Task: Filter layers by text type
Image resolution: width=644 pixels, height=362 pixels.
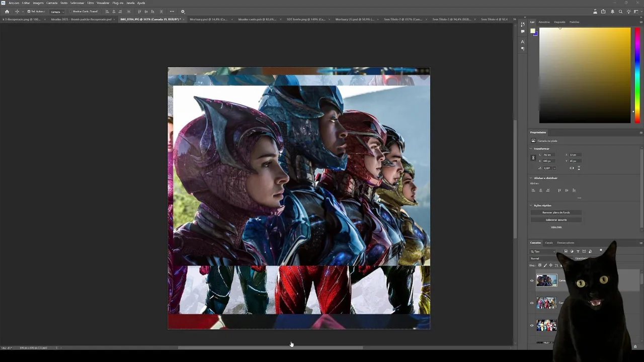Action: point(578,251)
